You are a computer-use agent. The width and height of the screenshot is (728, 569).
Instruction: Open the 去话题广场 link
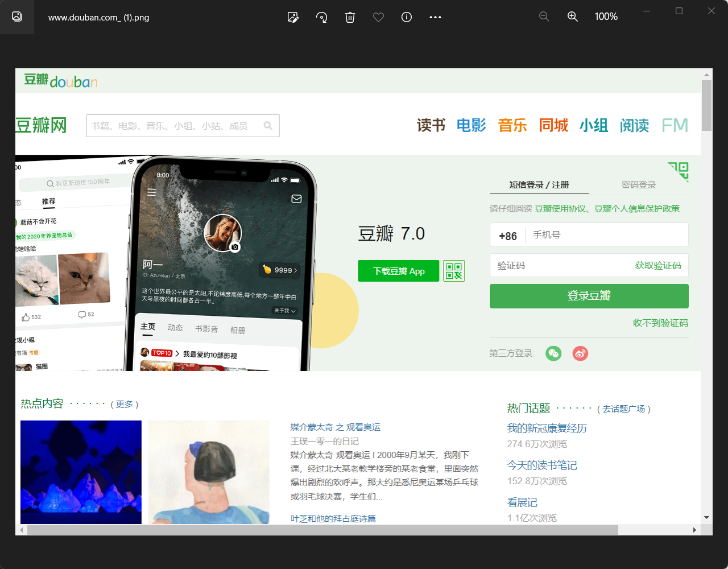[624, 409]
